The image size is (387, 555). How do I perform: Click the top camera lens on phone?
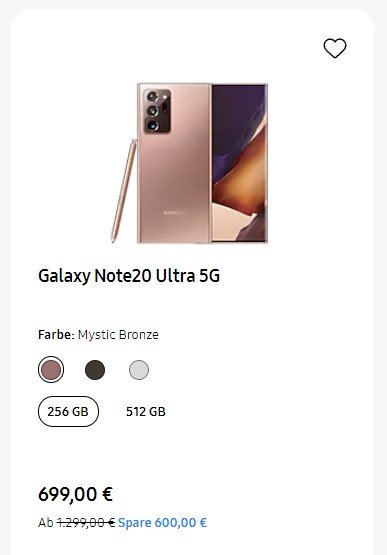pyautogui.click(x=152, y=96)
